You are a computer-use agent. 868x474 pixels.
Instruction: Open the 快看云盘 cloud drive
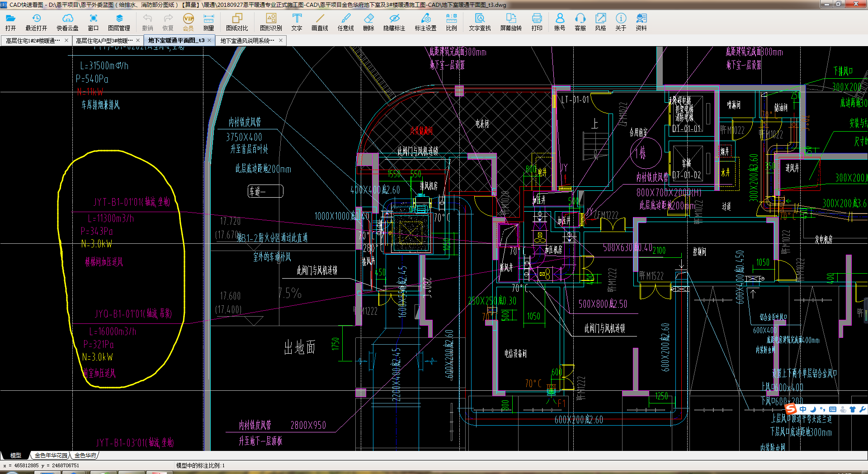point(67,22)
